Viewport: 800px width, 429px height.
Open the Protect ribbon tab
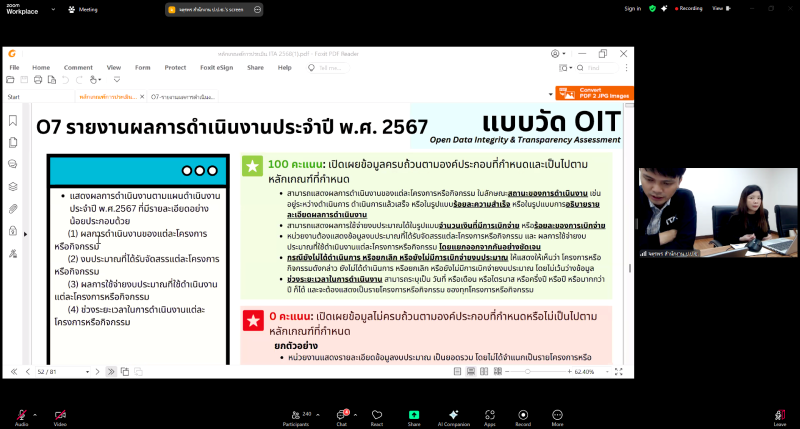coord(175,67)
